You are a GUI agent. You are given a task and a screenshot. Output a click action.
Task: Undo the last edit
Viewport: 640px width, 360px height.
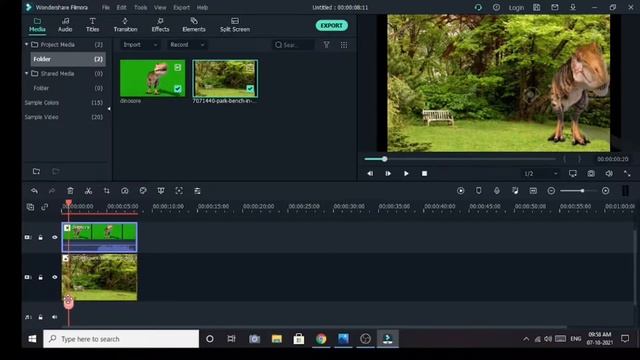(x=34, y=191)
